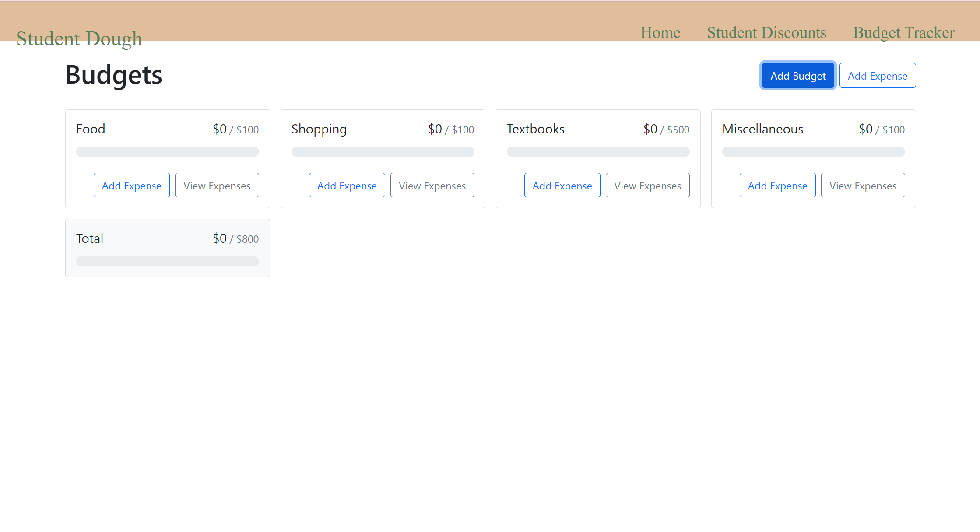
Task: Click the Total card title
Action: pyautogui.click(x=90, y=238)
